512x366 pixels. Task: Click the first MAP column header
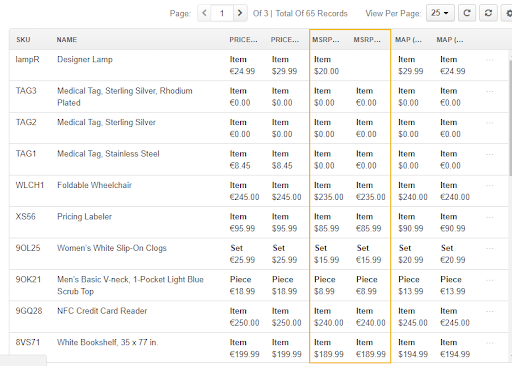[x=408, y=40]
